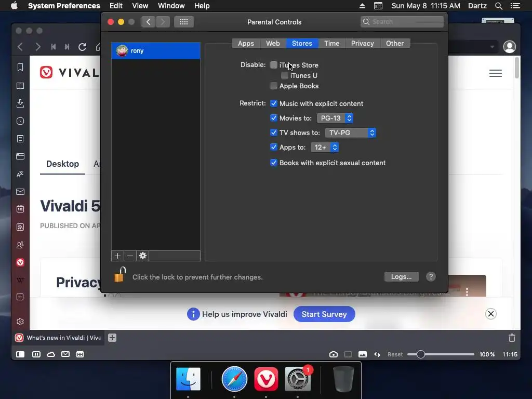Open Parental Controls help button
532x399 pixels.
coord(431,277)
